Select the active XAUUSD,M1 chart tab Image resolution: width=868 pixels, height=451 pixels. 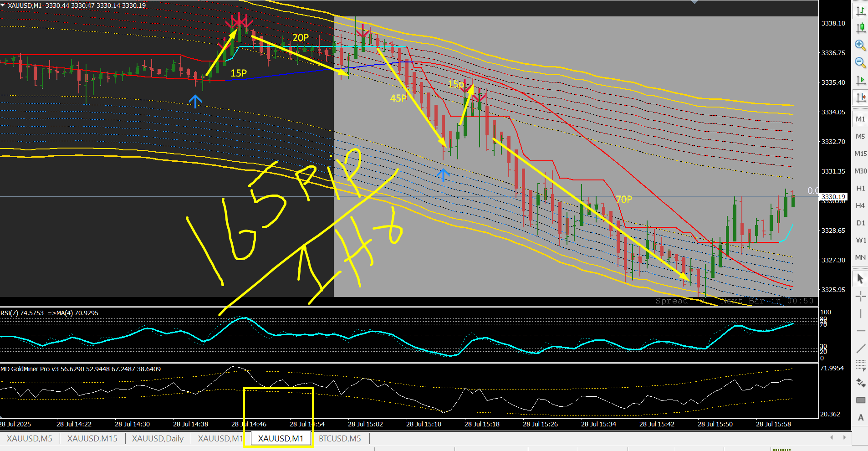click(x=281, y=439)
